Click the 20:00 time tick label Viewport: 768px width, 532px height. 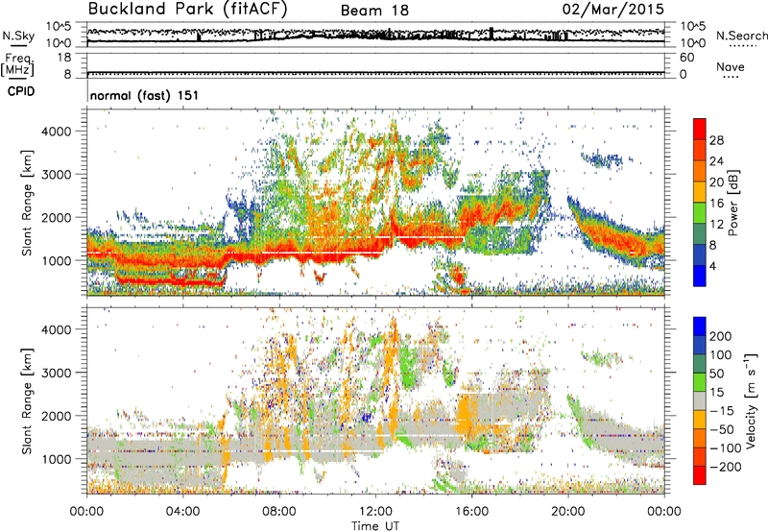click(x=567, y=512)
